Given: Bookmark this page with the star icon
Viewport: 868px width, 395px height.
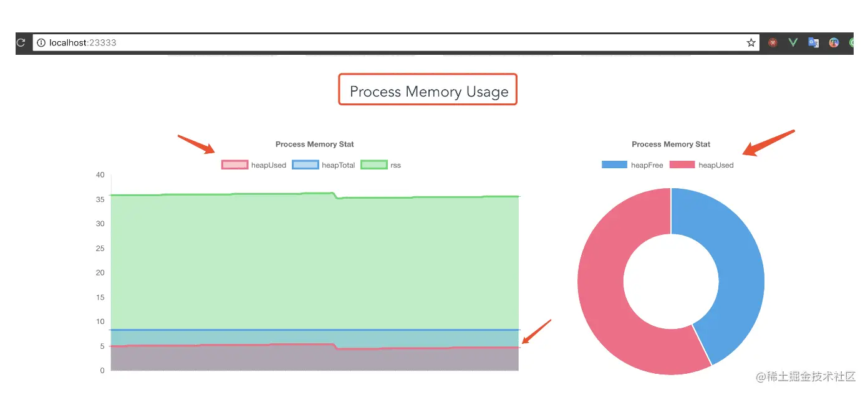Looking at the screenshot, I should coord(751,43).
